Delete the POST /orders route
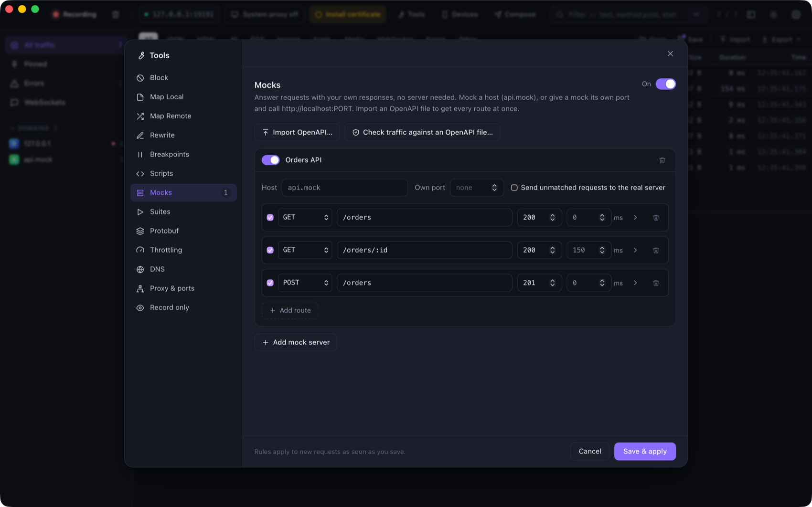 (x=656, y=283)
